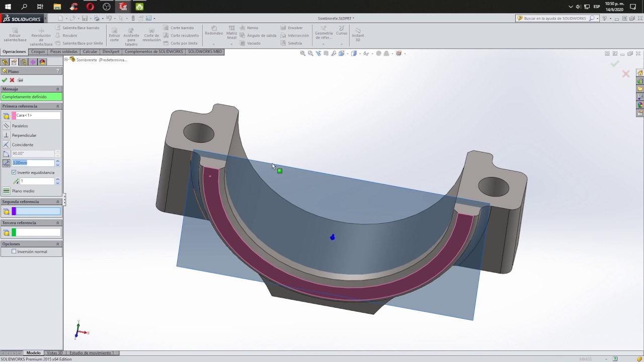Click the Cara<1> first reference box
Image resolution: width=644 pixels, height=362 pixels.
pos(36,116)
